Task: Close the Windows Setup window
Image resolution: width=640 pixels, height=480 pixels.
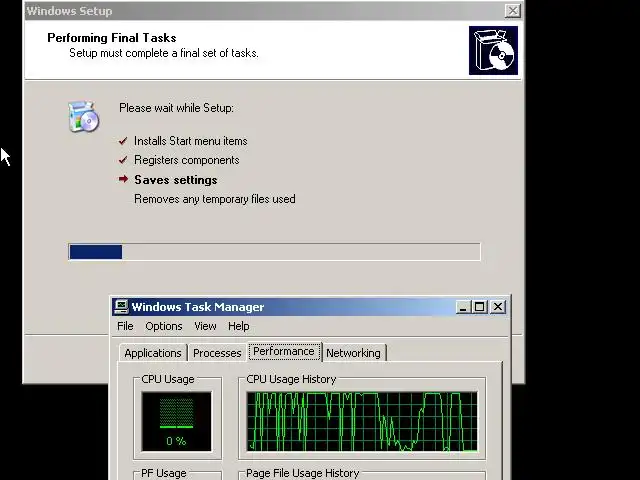Action: tap(512, 11)
